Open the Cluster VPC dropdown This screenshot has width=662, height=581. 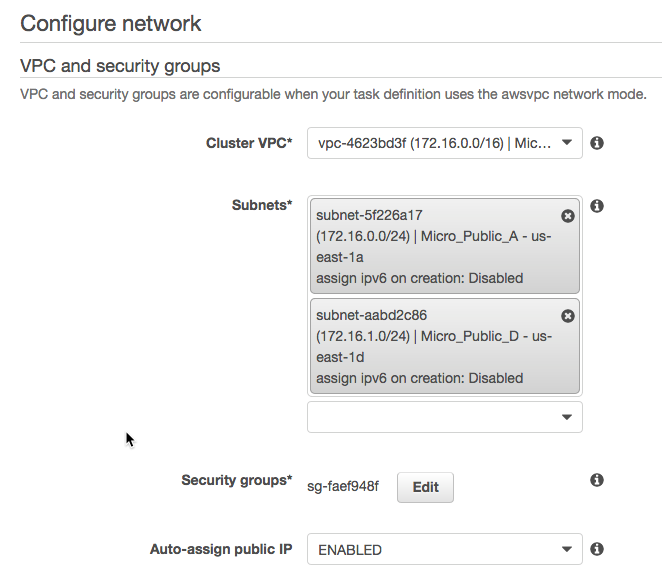(x=444, y=143)
